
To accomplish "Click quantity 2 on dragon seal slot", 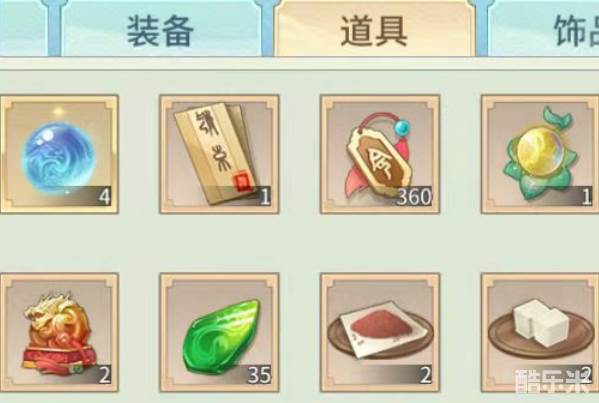I will (x=105, y=375).
